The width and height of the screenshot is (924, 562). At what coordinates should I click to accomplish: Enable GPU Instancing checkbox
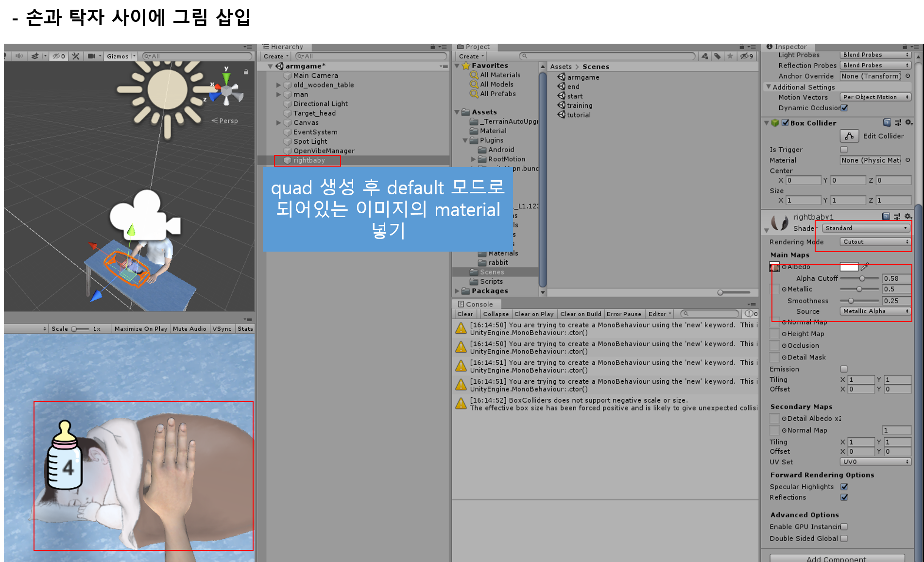pos(844,527)
